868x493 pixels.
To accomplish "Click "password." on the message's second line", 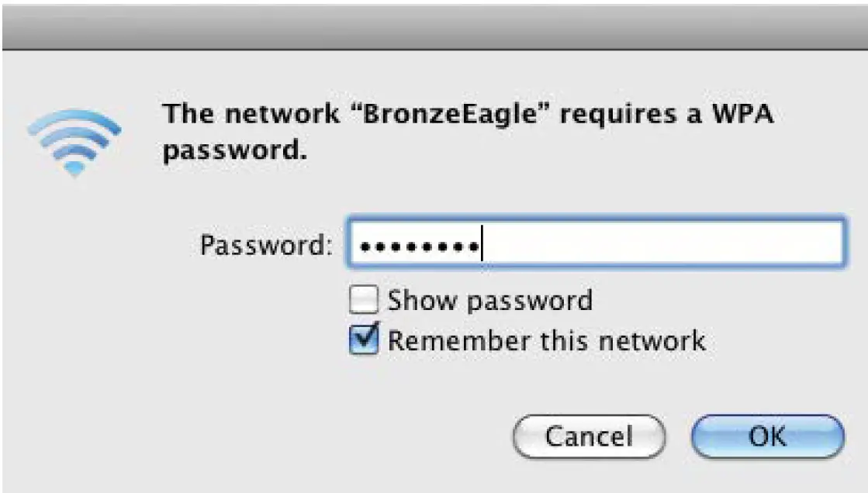I will pyautogui.click(x=230, y=149).
